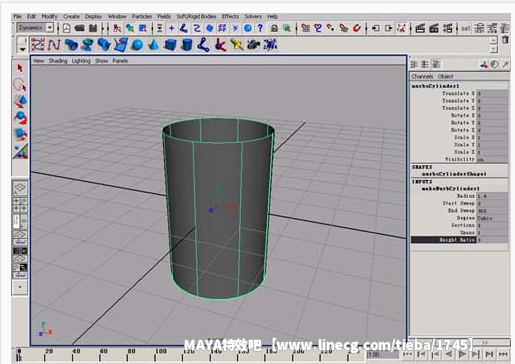
Task: Open the Solvers menu
Action: point(253,16)
